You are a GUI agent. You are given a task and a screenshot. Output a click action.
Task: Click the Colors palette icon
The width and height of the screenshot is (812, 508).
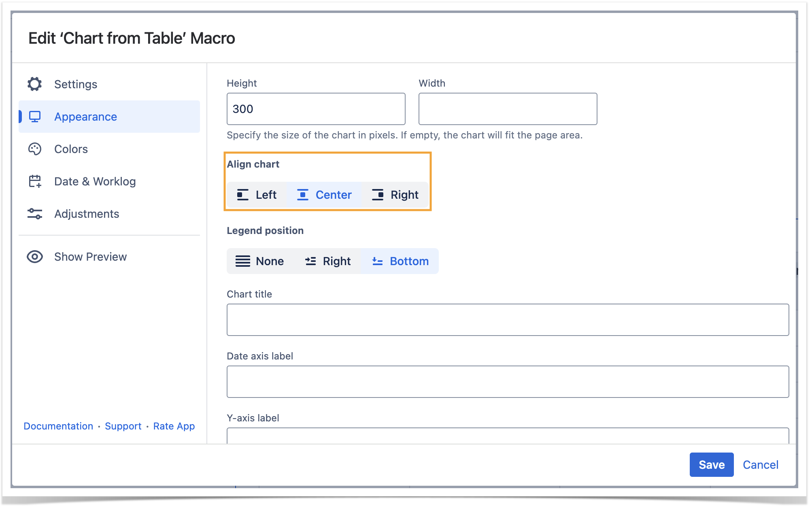35,149
